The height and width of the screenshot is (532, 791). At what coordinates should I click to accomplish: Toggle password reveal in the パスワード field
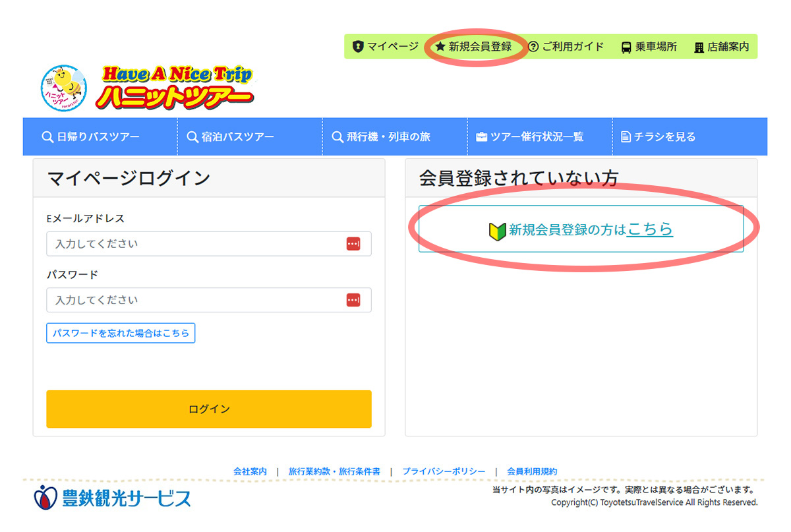pyautogui.click(x=355, y=299)
